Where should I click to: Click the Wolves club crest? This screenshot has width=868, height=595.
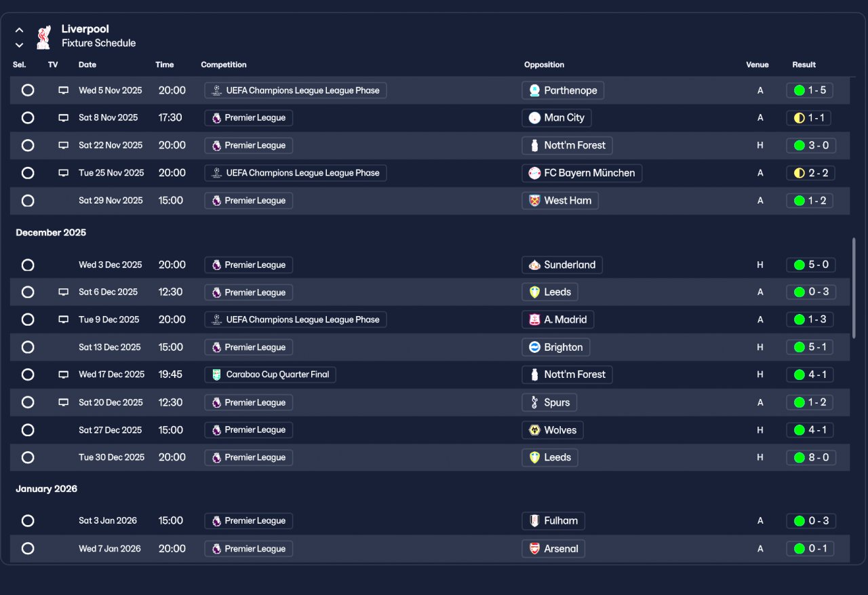[534, 430]
